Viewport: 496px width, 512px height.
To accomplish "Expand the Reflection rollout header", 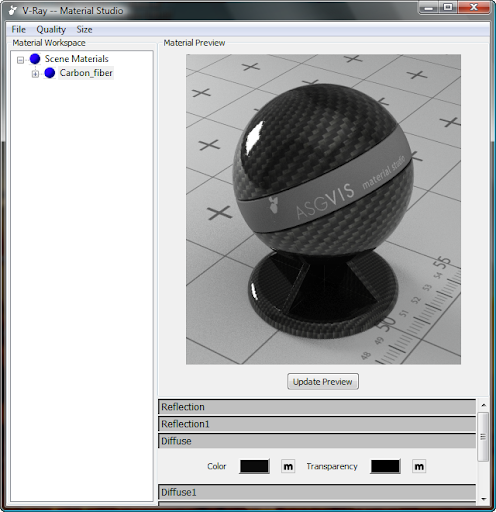I will (x=317, y=407).
